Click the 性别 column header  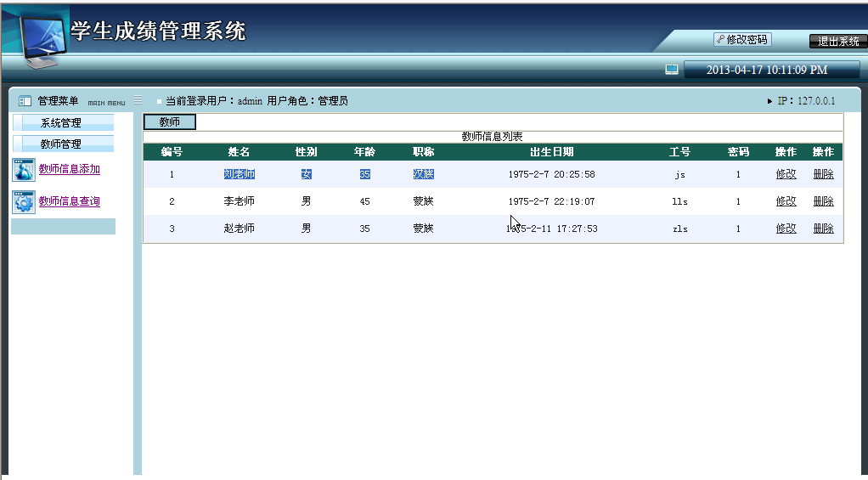tap(306, 152)
